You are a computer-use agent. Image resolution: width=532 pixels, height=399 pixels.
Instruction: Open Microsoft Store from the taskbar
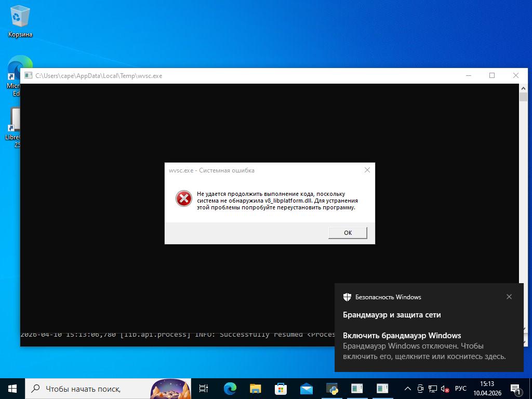(x=281, y=389)
